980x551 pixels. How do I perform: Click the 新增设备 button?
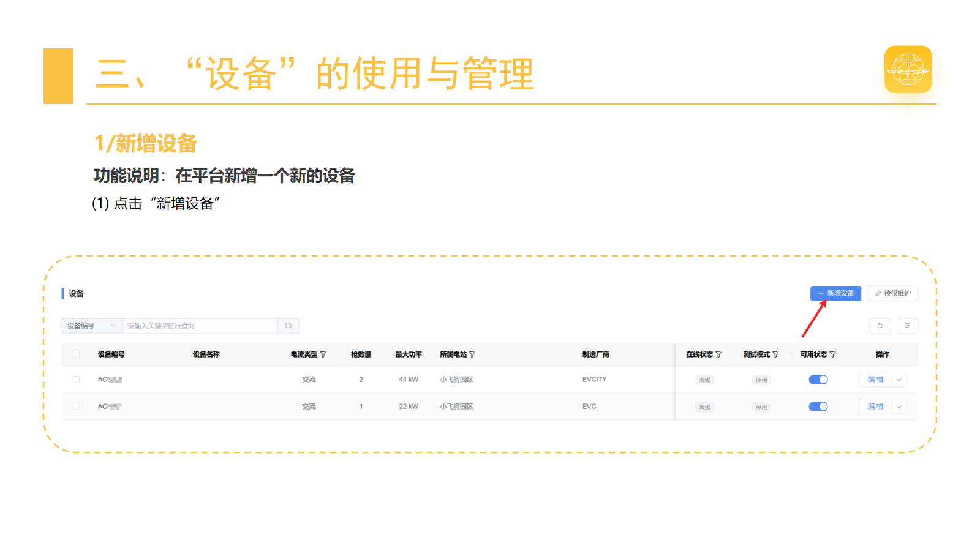[x=835, y=293]
